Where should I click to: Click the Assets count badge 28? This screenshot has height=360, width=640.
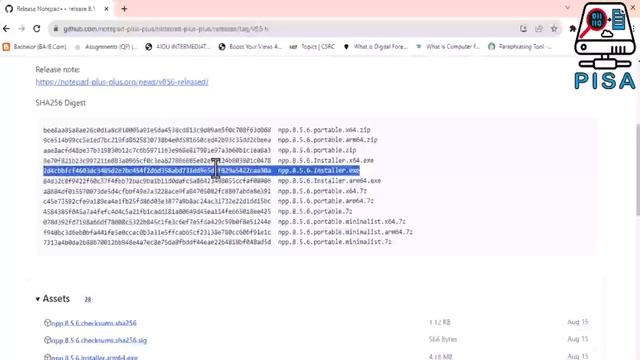tap(88, 300)
